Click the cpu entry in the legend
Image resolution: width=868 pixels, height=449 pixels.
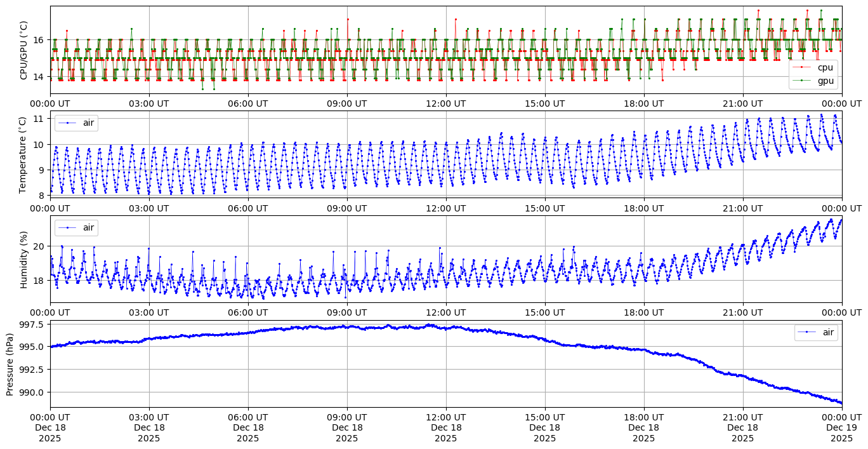(825, 67)
